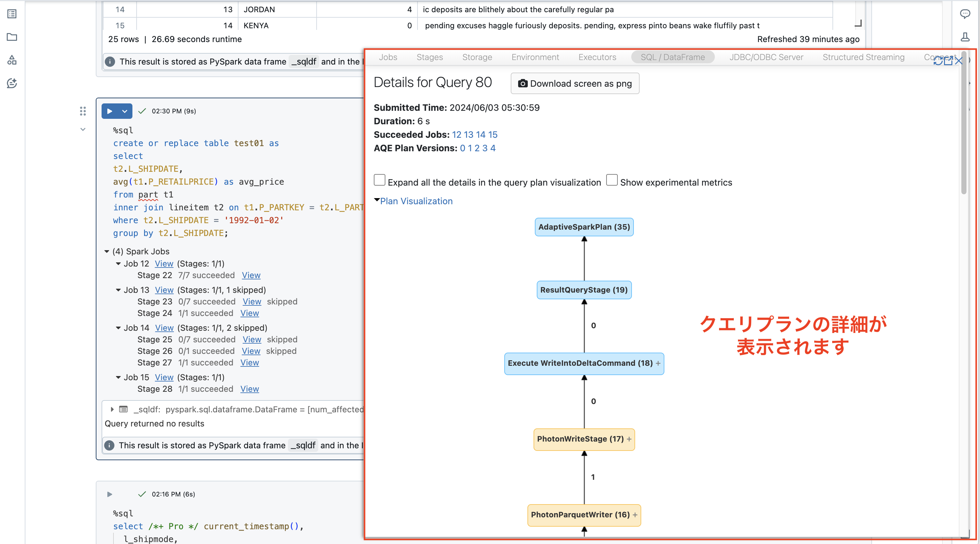Open the experiments flask icon on right
The height and width of the screenshot is (544, 980).
click(965, 37)
